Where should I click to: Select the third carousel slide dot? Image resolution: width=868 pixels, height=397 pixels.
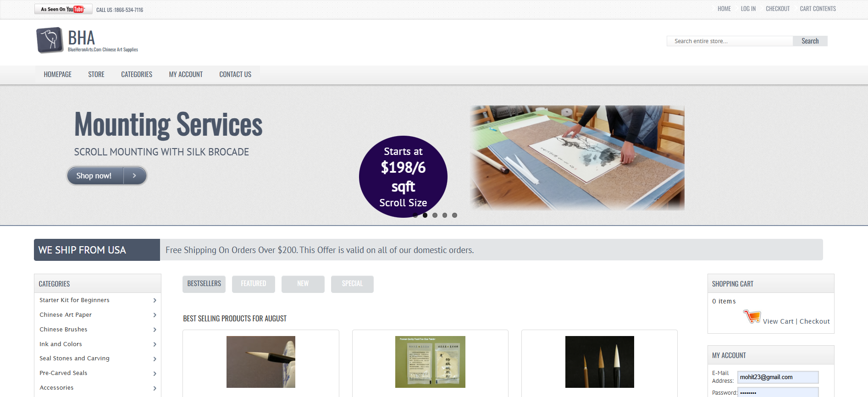click(435, 215)
